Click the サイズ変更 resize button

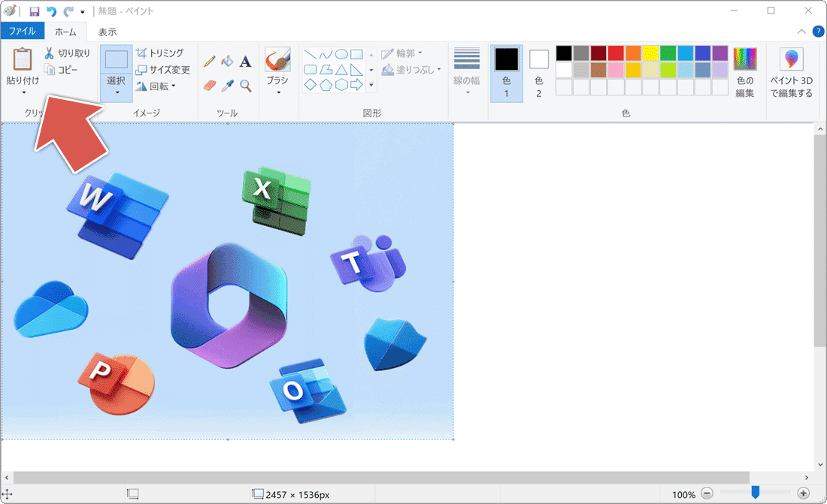[163, 70]
